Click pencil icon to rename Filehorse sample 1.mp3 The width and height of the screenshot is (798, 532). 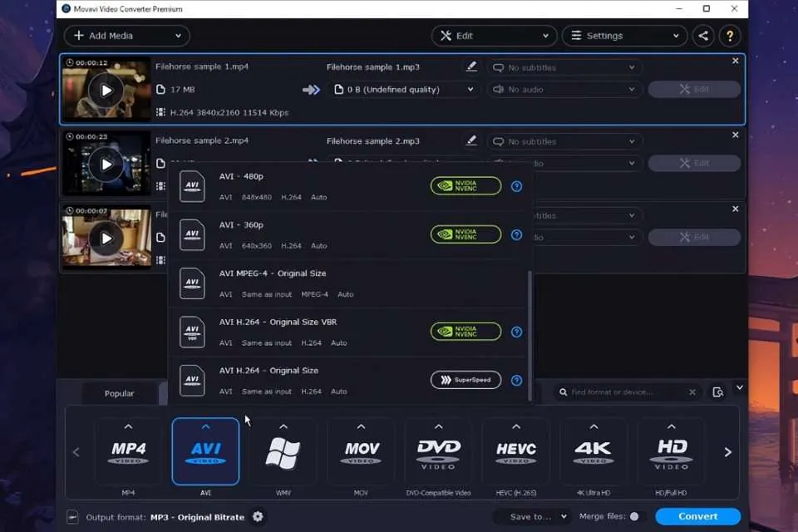(471, 66)
